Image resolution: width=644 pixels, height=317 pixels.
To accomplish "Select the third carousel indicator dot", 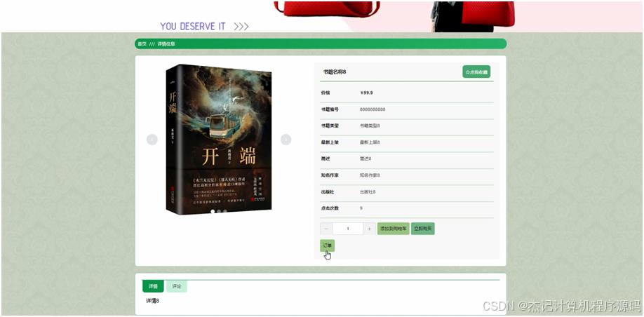I will 225,212.
